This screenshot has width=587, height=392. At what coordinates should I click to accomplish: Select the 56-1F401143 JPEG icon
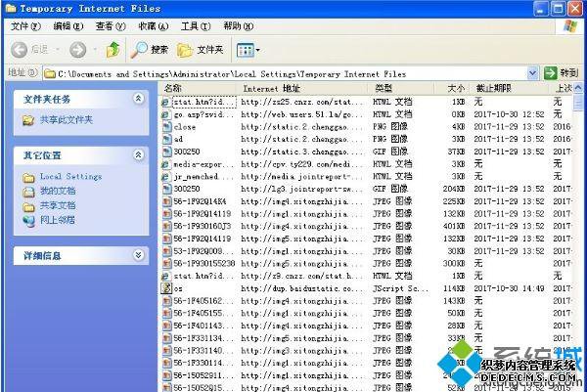166,326
